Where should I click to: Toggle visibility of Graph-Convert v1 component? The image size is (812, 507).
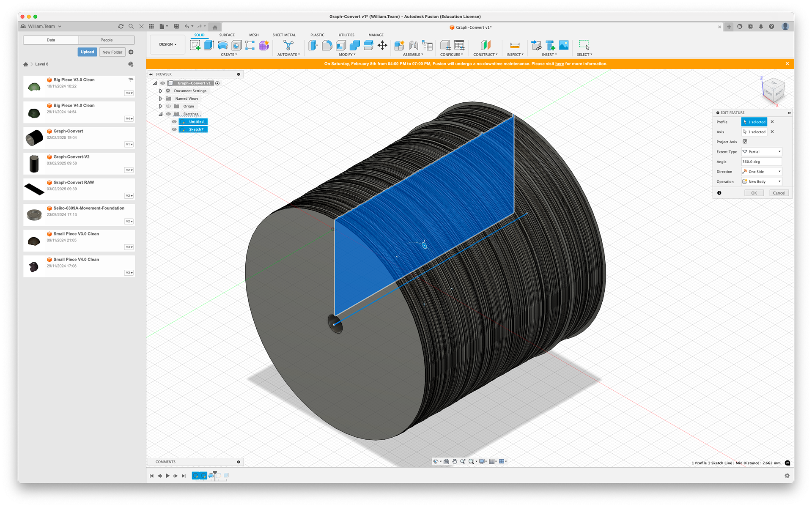tap(162, 83)
